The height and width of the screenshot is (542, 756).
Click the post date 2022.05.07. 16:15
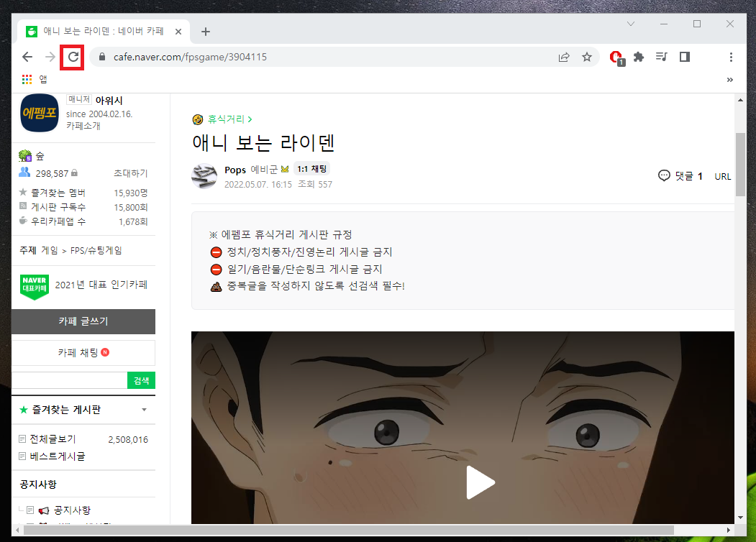[x=258, y=185]
